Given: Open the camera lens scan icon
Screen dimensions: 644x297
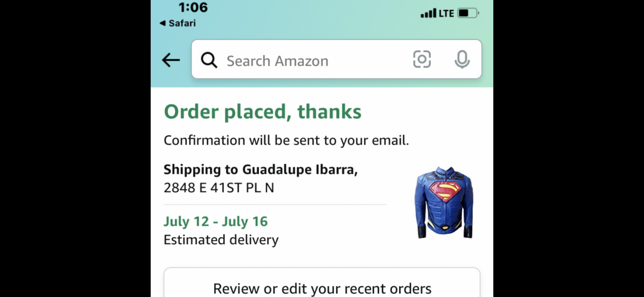Looking at the screenshot, I should pyautogui.click(x=422, y=59).
